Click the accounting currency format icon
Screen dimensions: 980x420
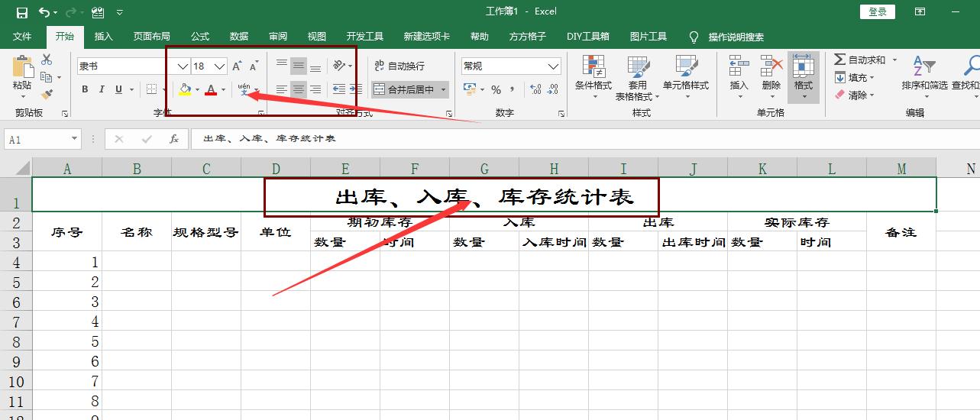click(470, 89)
